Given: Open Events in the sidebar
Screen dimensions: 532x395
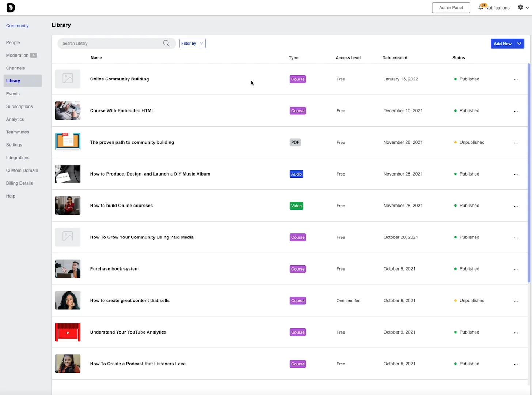Looking at the screenshot, I should pos(13,94).
